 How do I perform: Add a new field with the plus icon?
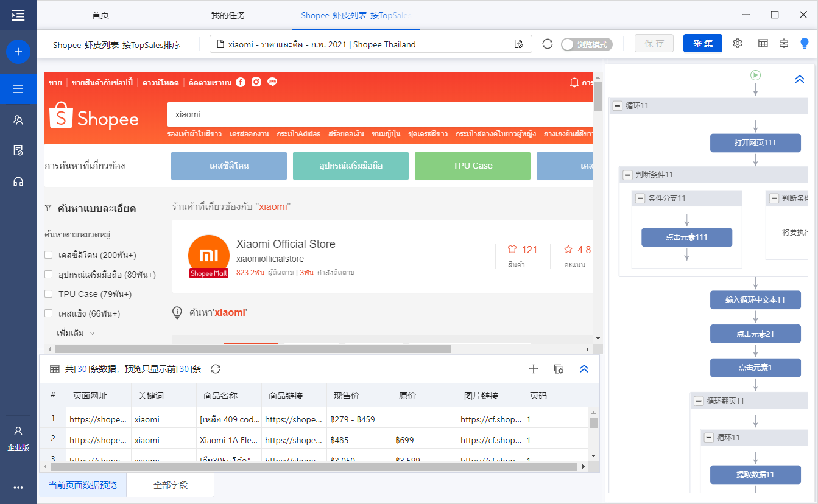coord(534,369)
